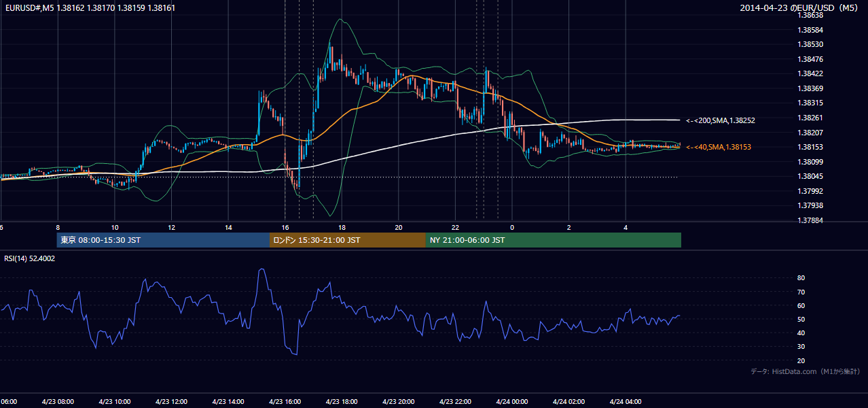Click price axis value 1.38099
Image resolution: width=868 pixels, height=408 pixels.
[809, 162]
